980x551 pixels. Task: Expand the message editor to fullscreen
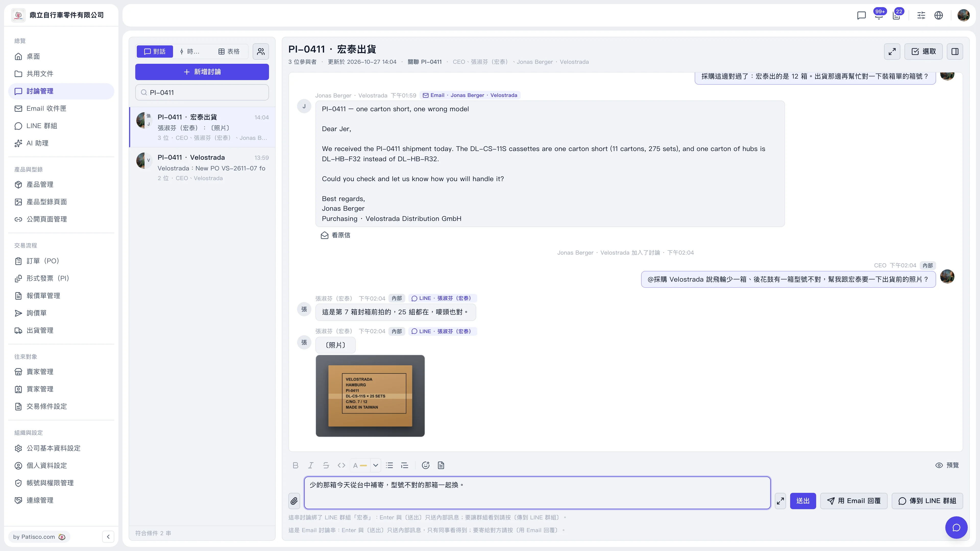coord(780,501)
